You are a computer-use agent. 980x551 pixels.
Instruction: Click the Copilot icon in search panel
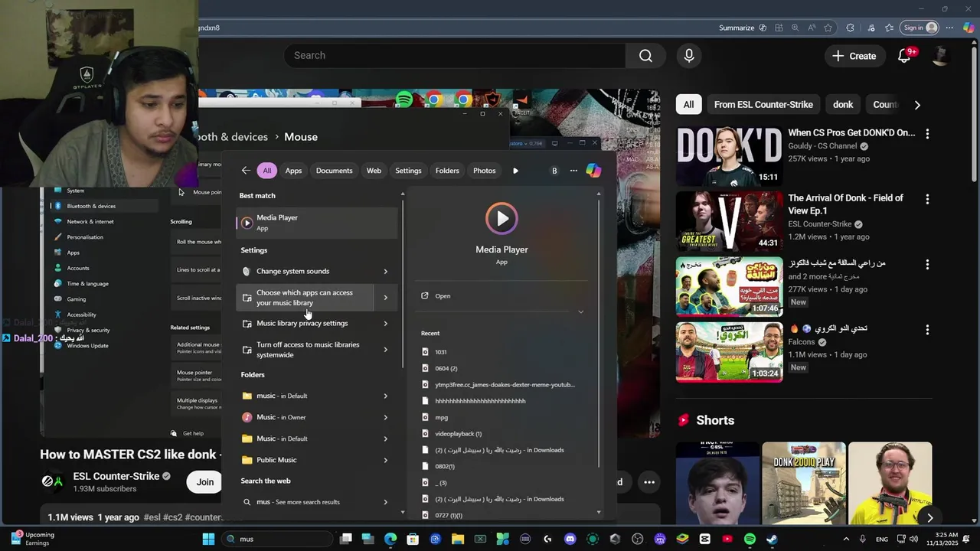pos(593,171)
